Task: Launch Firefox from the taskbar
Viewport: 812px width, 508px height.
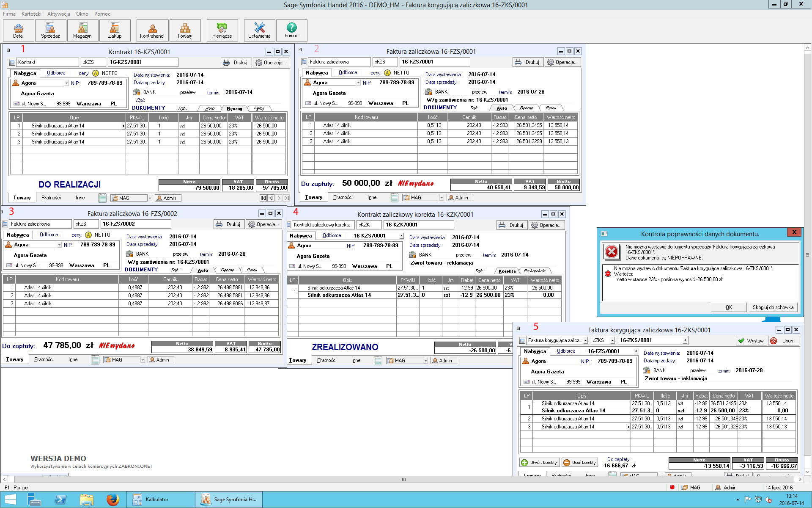Action: coord(112,500)
